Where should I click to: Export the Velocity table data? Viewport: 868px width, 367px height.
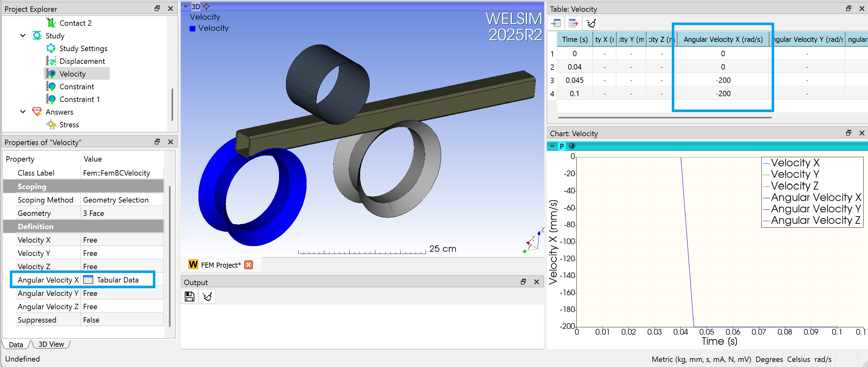point(574,23)
